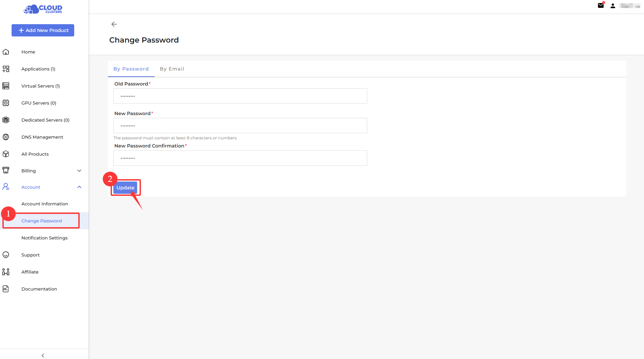Click the Support smiley icon
The image size is (644, 359).
click(6, 255)
